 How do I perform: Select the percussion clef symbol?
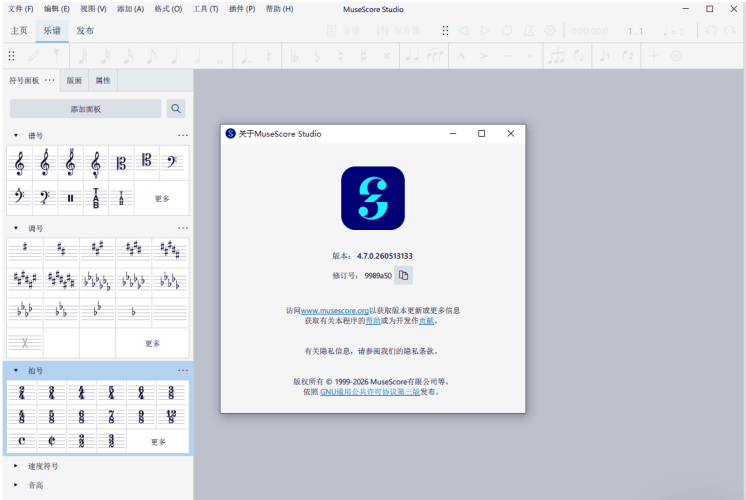click(x=70, y=198)
